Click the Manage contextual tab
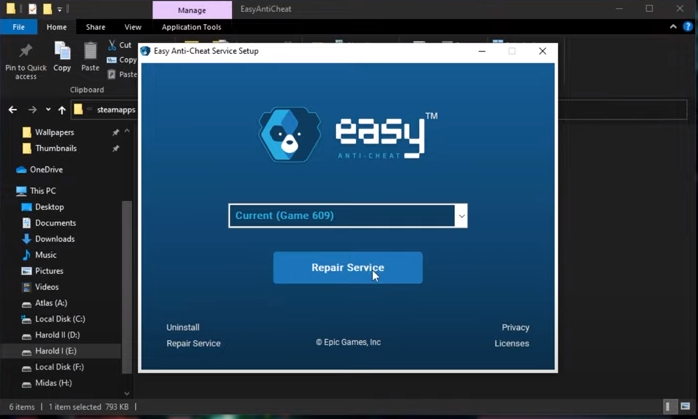Image resolution: width=698 pixels, height=419 pixels. click(x=192, y=10)
